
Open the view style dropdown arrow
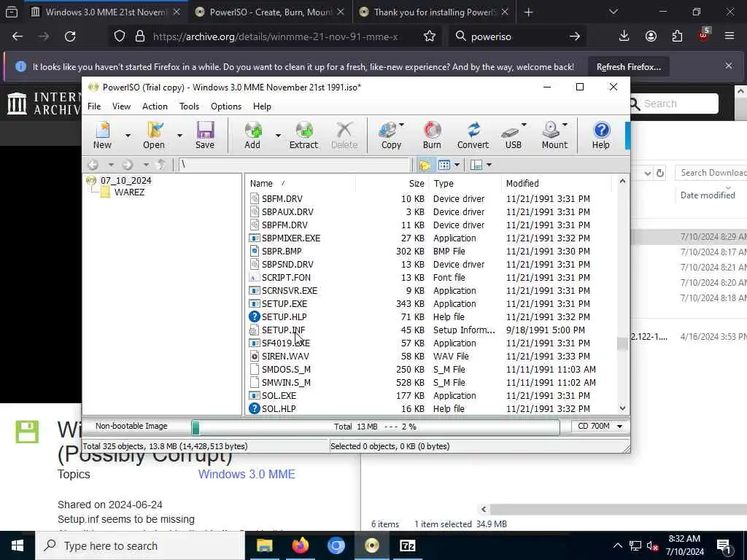tap(457, 165)
